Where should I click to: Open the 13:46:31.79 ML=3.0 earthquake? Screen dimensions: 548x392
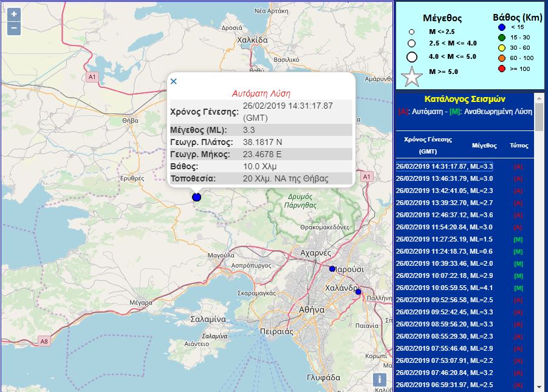444,178
